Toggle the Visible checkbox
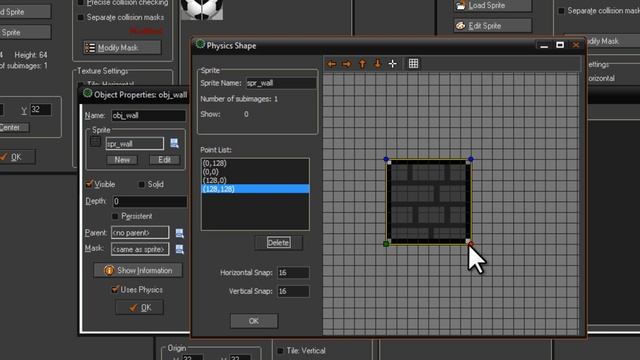The width and height of the screenshot is (640, 360). (89, 184)
